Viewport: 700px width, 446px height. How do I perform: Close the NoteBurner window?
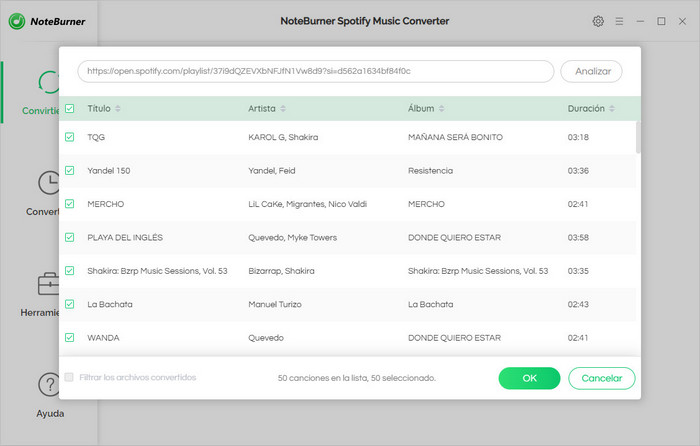(x=682, y=21)
